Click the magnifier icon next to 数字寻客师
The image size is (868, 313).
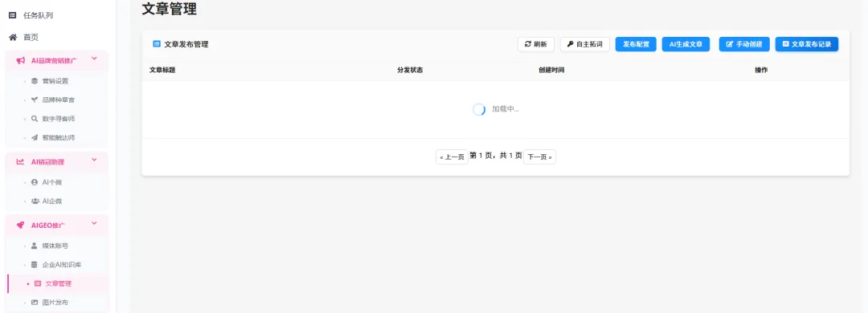(x=35, y=119)
